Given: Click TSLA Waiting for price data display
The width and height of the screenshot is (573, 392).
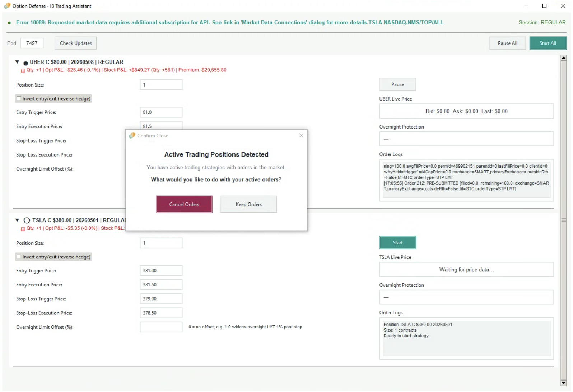Looking at the screenshot, I should 466,270.
